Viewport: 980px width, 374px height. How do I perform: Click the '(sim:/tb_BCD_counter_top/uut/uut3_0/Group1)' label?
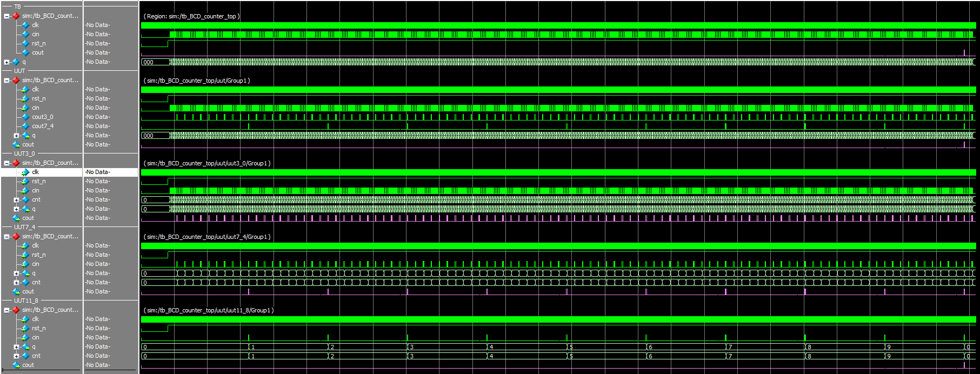(207, 164)
